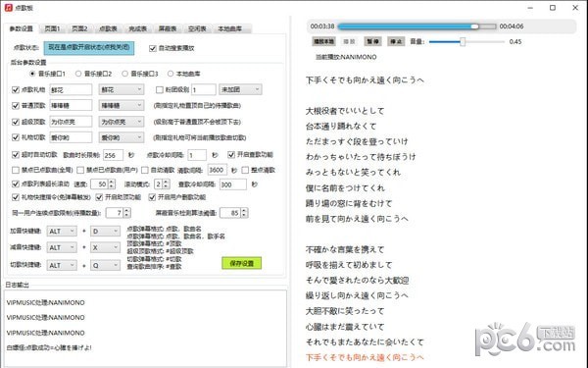The image size is (588, 368).
Task: Increase the 速度 stepper value
Action: (x=112, y=182)
